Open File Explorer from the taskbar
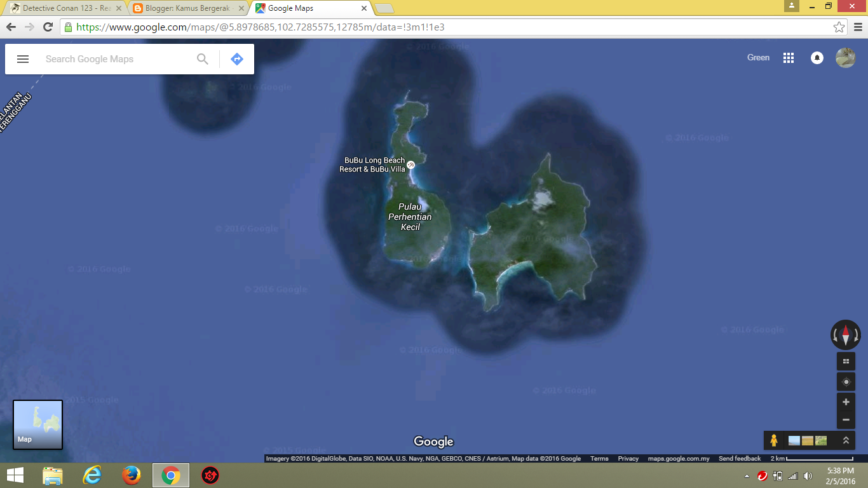This screenshot has height=488, width=868. click(53, 475)
